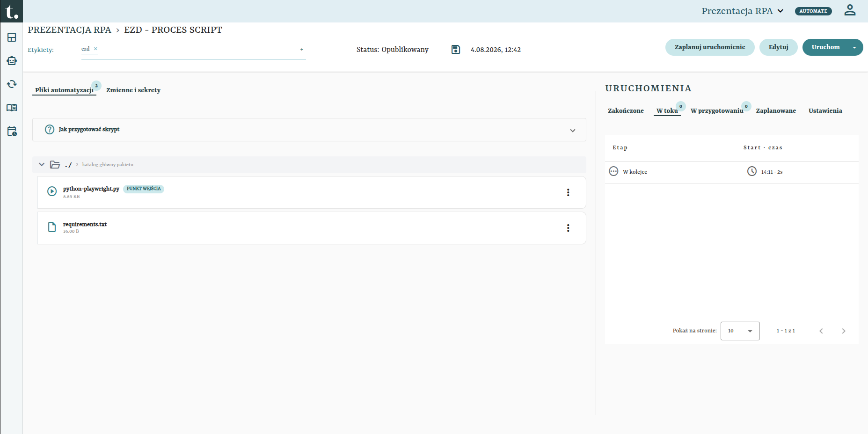Open the circular arrows icon in the sidebar
This screenshot has height=434, width=868.
pos(12,84)
